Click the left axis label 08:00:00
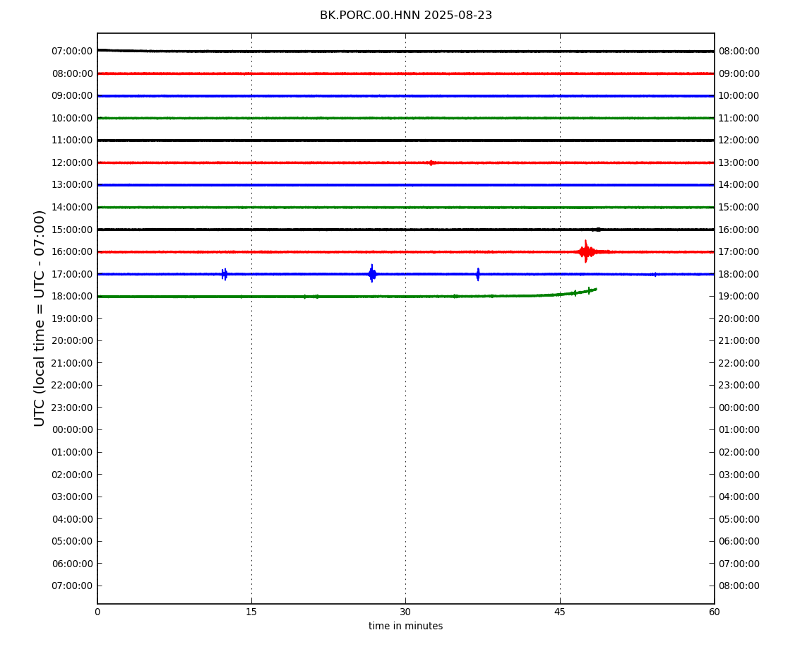Screen dimensions: 812x671 (72, 73)
